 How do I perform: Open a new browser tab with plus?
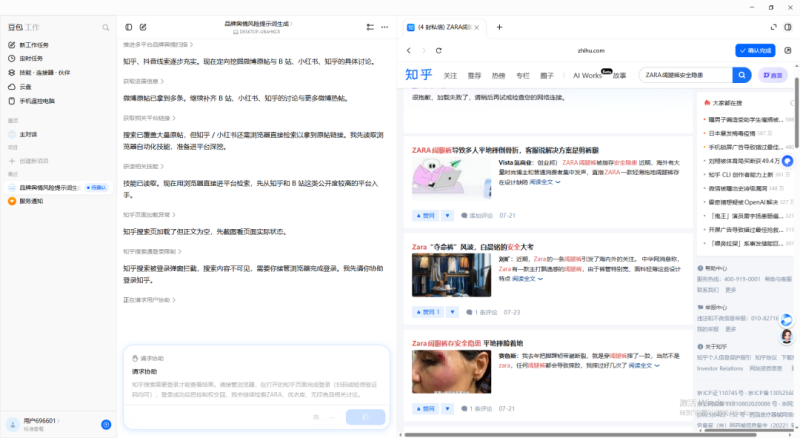499,27
